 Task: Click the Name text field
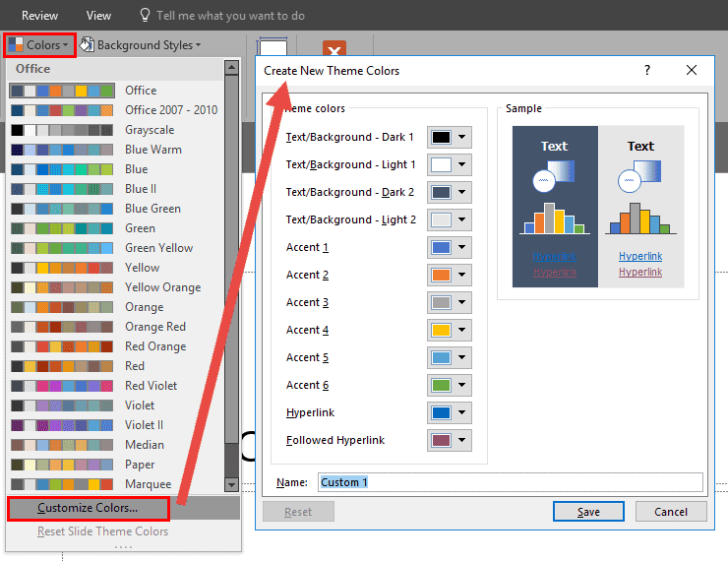coord(510,482)
